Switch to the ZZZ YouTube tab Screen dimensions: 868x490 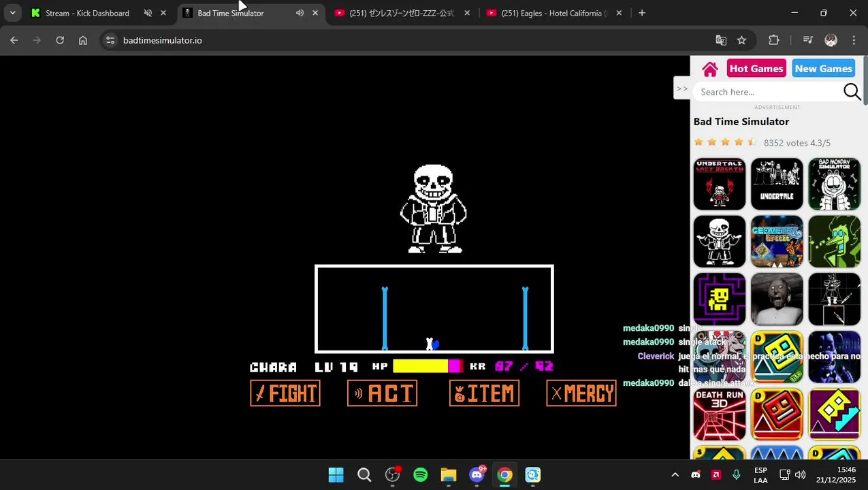(x=402, y=13)
